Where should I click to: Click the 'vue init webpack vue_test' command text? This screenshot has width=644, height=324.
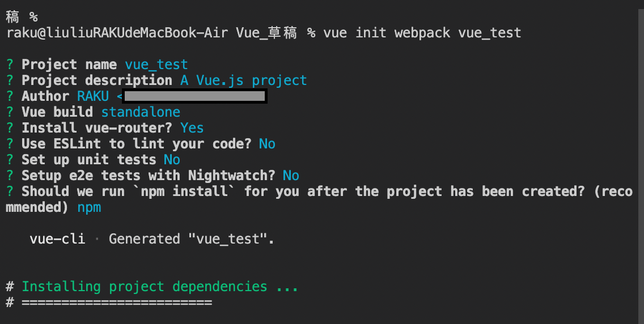tap(422, 33)
